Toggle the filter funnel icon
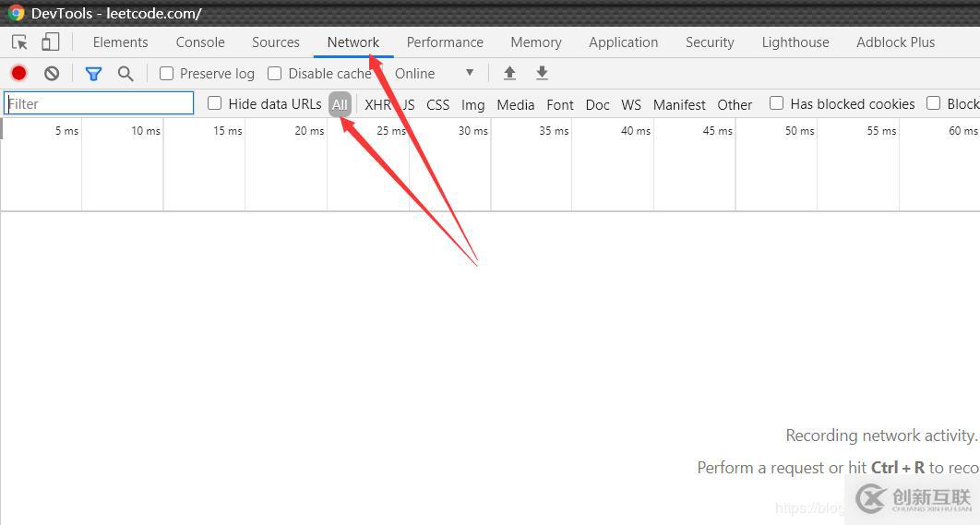 [x=93, y=74]
